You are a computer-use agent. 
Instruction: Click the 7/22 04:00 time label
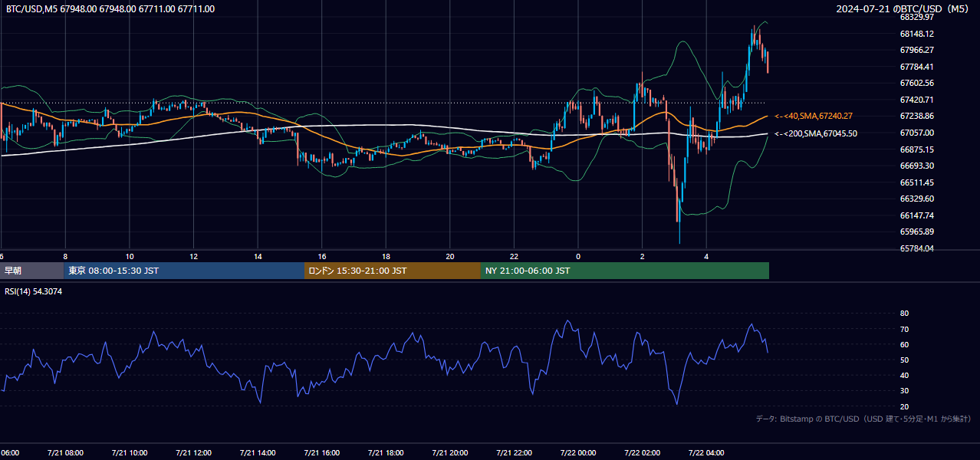(x=706, y=453)
